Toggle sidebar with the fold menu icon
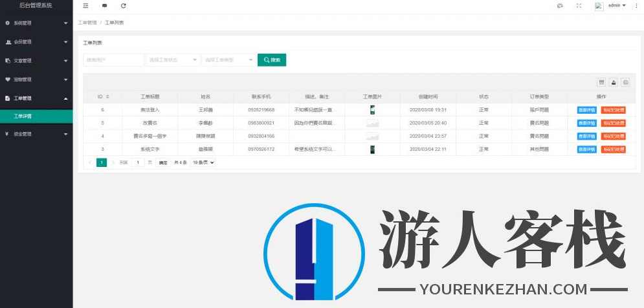The height and width of the screenshot is (308, 644). [x=85, y=6]
